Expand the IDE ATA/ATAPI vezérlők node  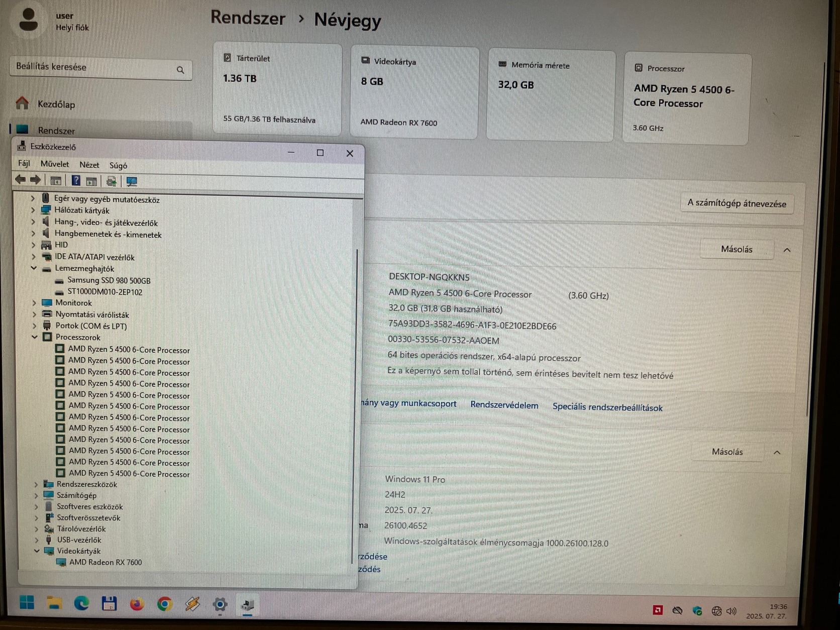point(34,257)
